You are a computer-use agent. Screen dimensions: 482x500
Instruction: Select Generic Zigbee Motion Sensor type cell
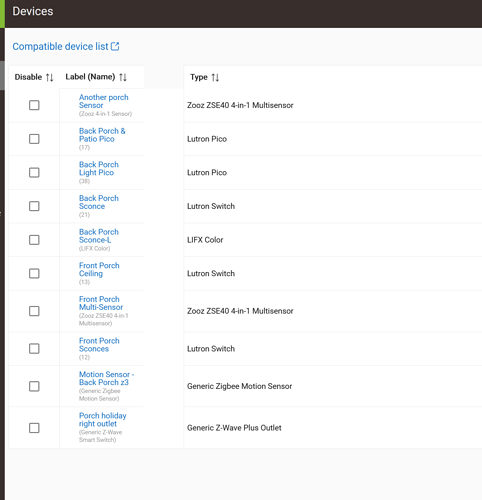(x=239, y=386)
